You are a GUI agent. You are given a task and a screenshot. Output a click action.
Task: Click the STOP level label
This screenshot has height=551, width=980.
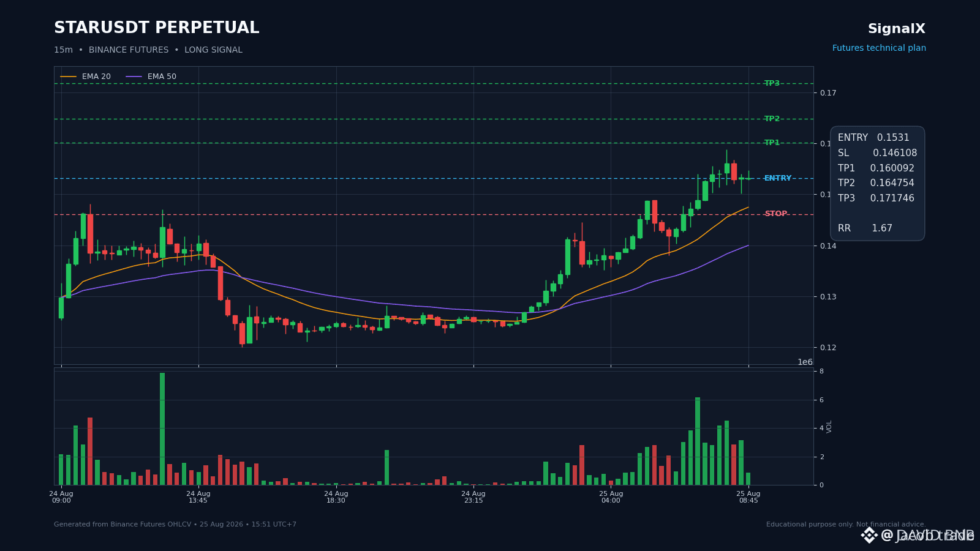coord(776,214)
